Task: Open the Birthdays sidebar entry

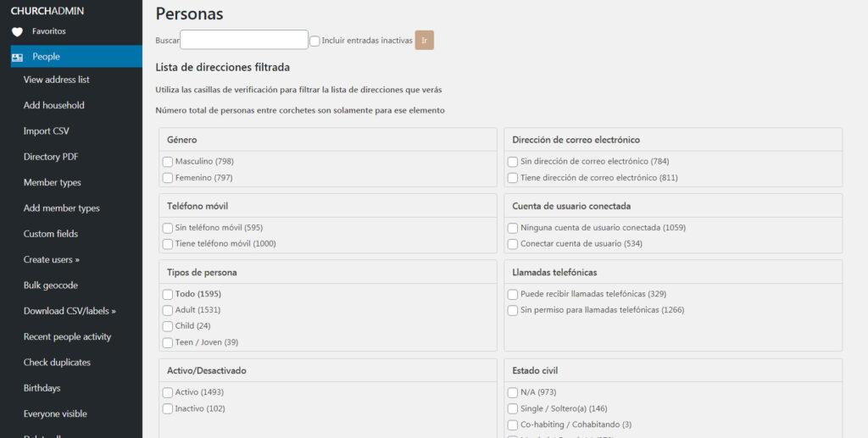Action: [42, 388]
